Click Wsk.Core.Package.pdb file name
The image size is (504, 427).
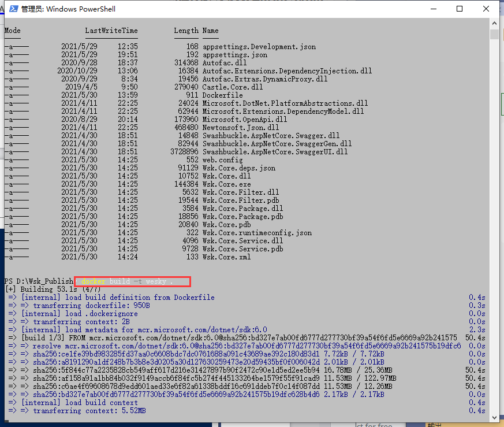[x=242, y=216]
